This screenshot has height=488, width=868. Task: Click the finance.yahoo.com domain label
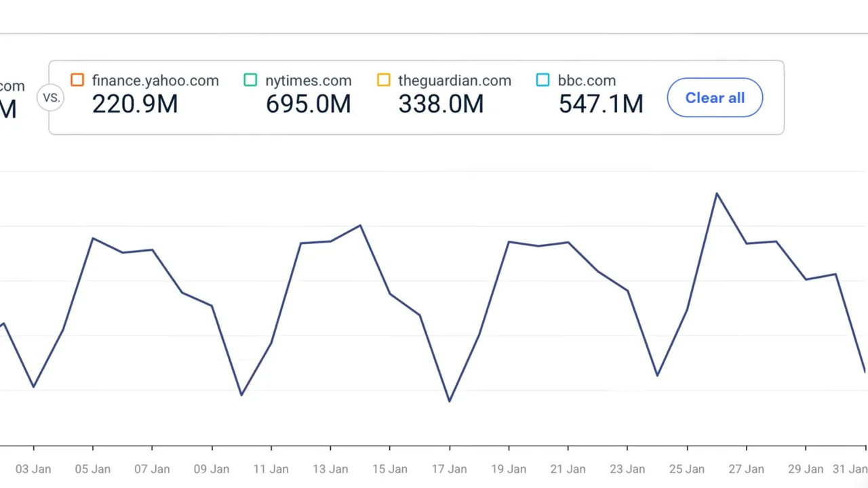coord(155,81)
